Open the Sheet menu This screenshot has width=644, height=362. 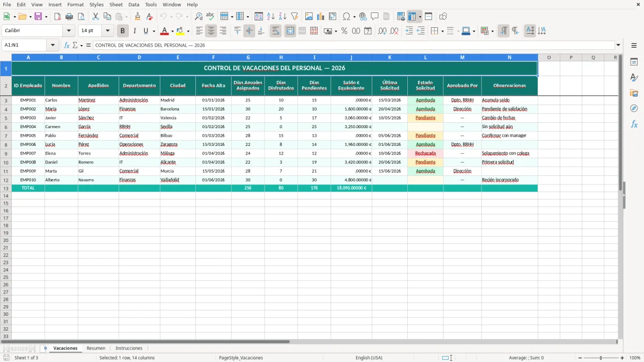click(x=116, y=4)
